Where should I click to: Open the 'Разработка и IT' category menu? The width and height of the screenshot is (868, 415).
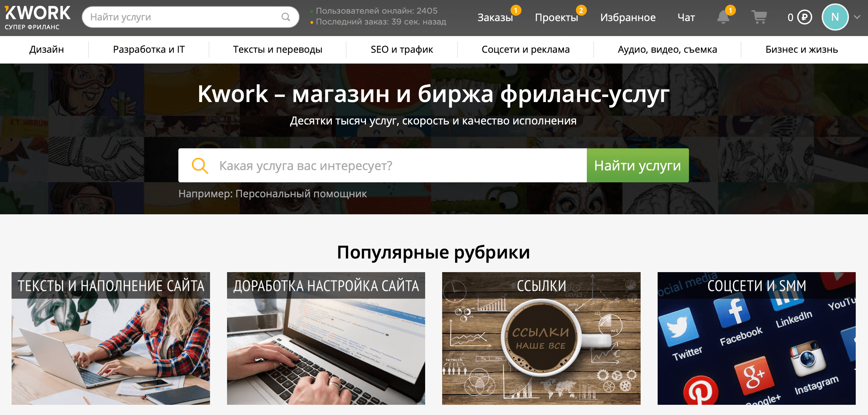coord(149,49)
